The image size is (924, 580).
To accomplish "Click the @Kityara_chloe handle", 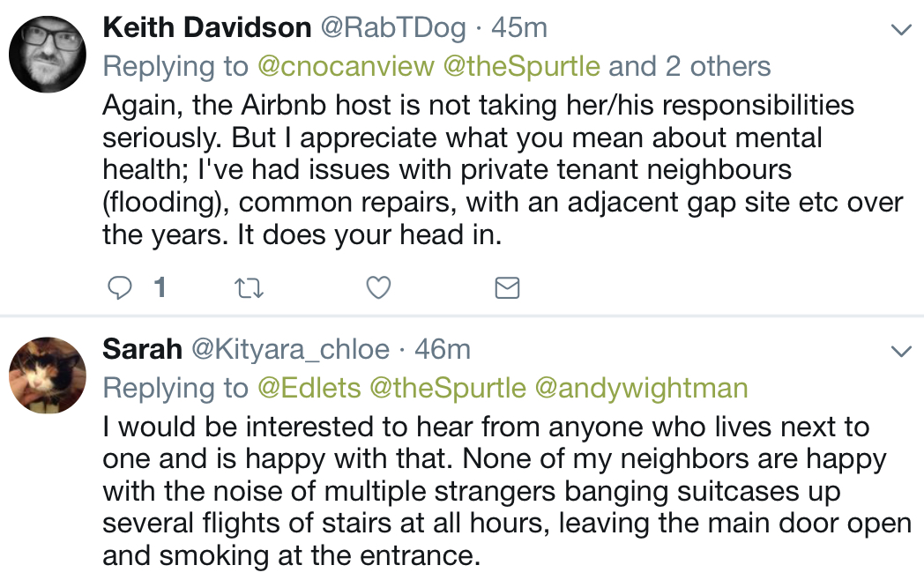I will coord(291,350).
